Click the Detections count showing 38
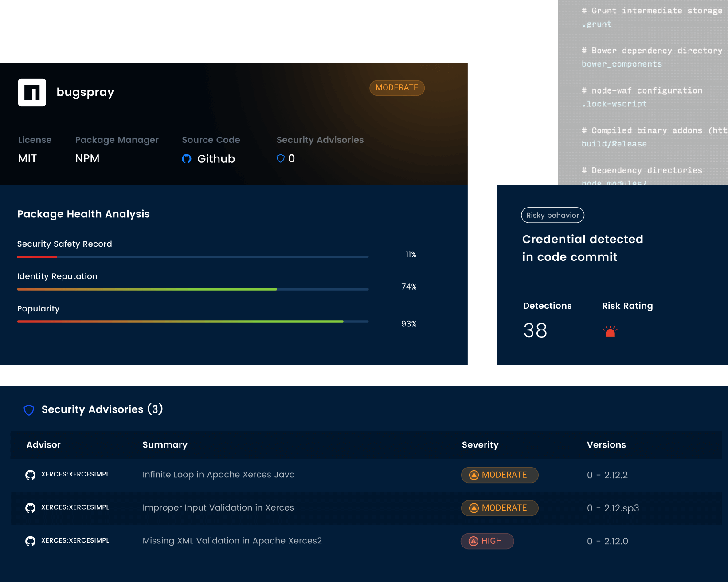728x582 pixels. [x=535, y=330]
